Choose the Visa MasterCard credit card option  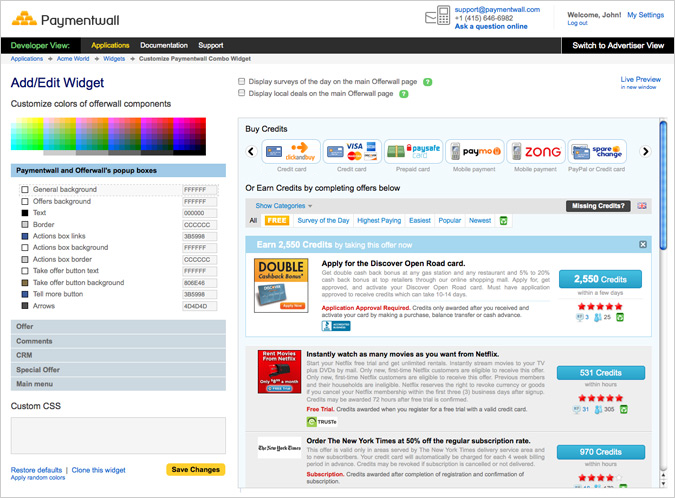pyautogui.click(x=352, y=152)
